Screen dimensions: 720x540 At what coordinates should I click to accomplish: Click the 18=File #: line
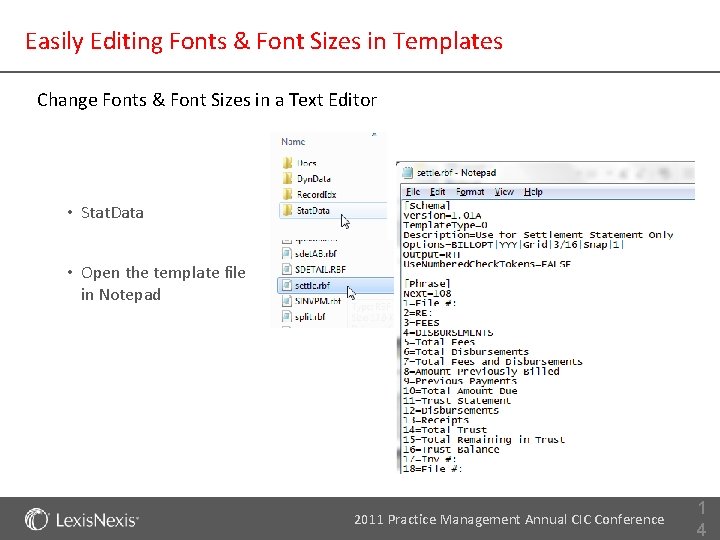click(x=433, y=468)
